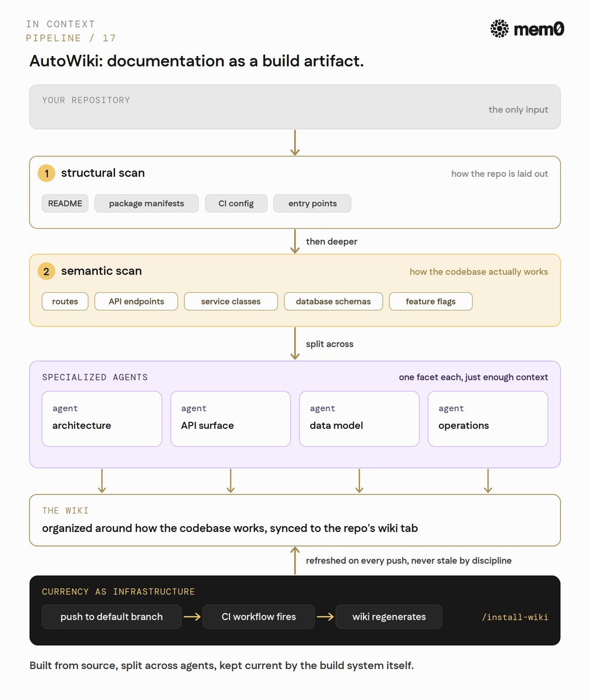The height and width of the screenshot is (700, 590).
Task: Click the arrow below Your Repository box
Action: coord(295,142)
